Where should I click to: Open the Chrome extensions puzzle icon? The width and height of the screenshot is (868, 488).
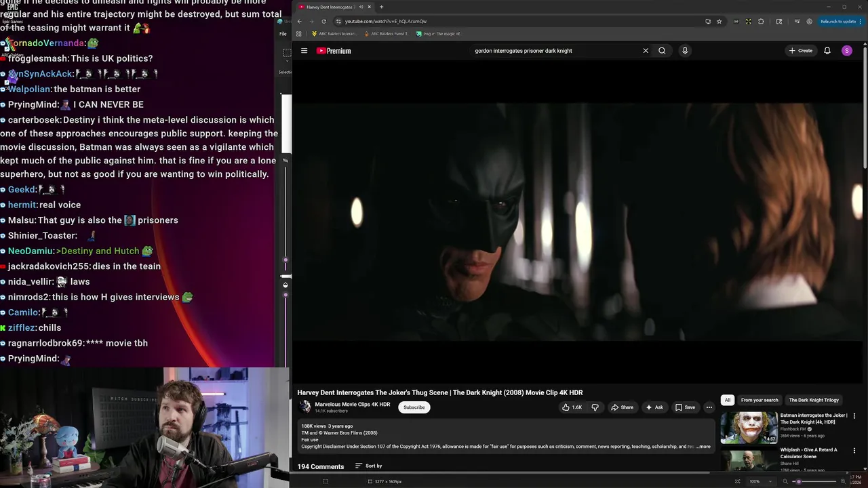pyautogui.click(x=761, y=21)
